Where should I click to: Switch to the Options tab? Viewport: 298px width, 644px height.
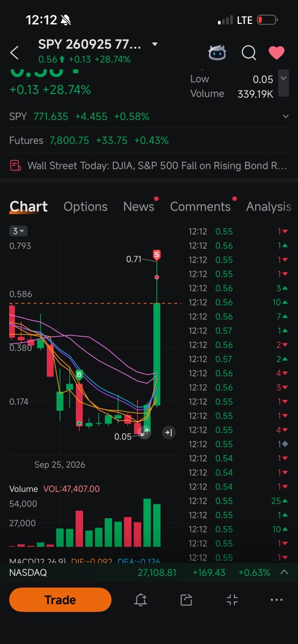(x=86, y=207)
